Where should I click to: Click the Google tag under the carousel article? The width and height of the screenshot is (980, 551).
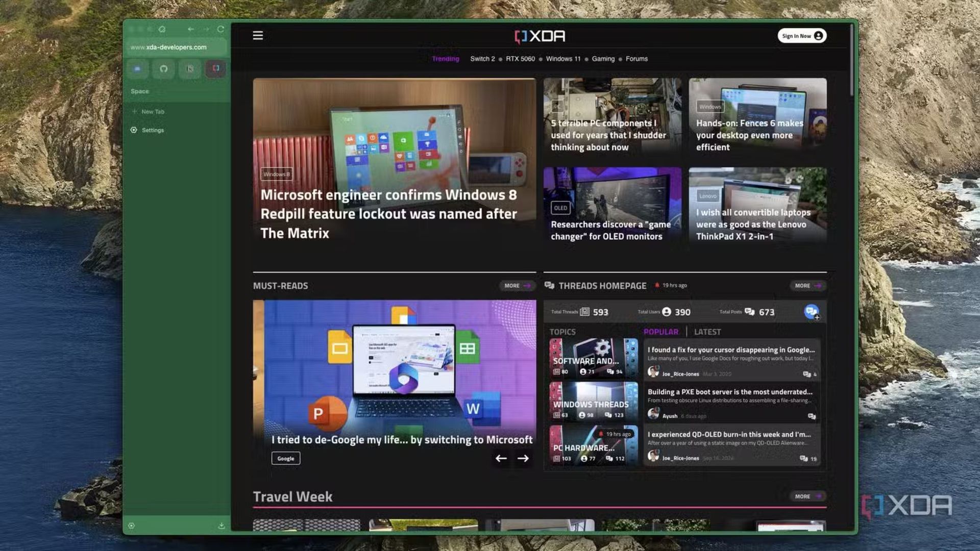pos(286,459)
